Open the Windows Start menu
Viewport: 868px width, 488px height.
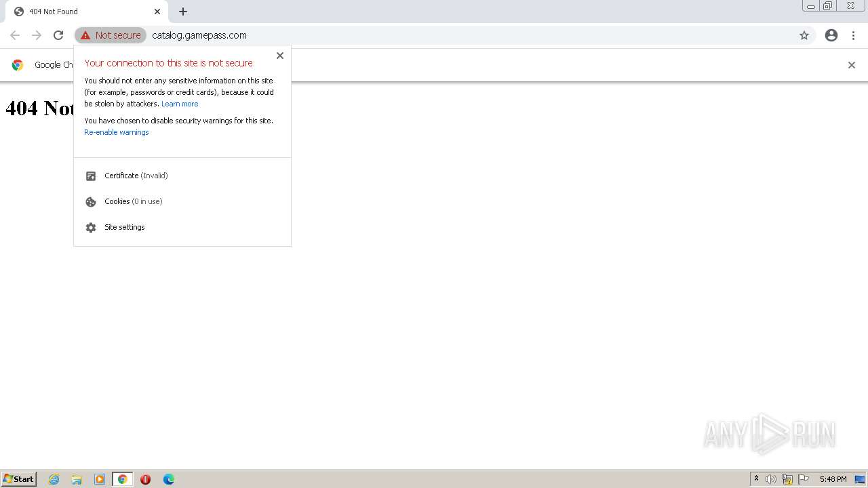pos(19,479)
